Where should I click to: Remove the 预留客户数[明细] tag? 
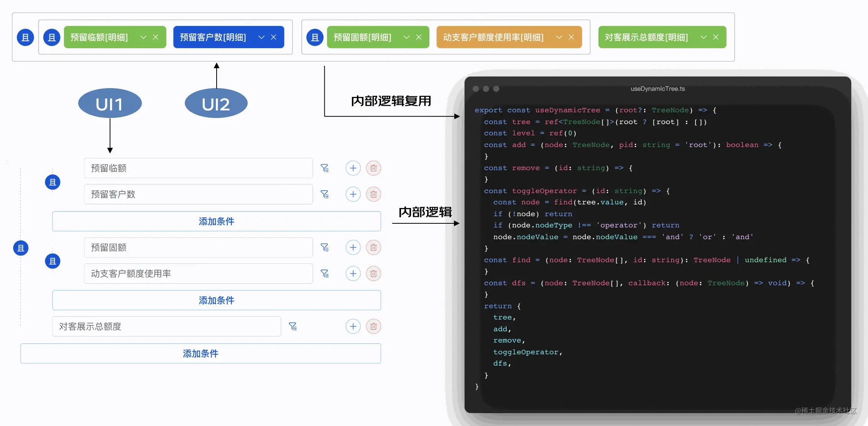click(274, 37)
